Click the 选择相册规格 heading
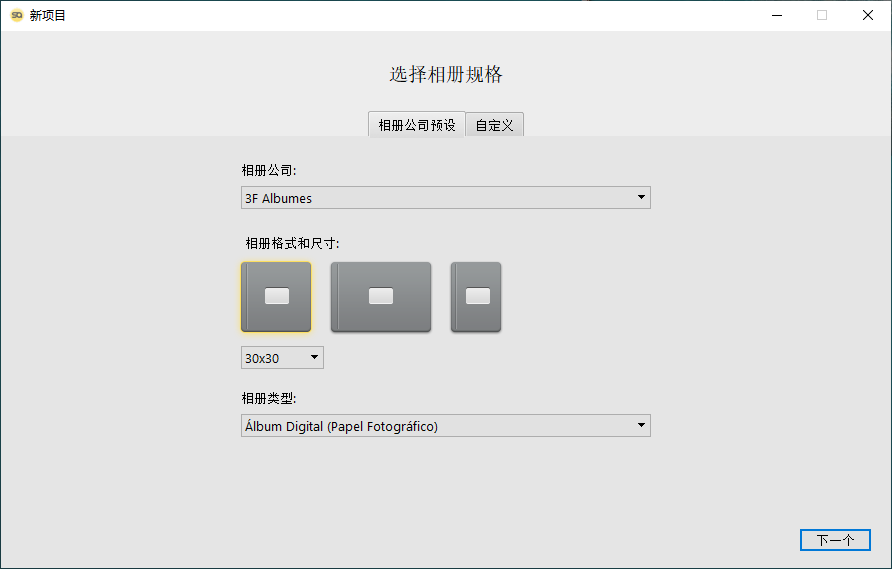This screenshot has height=569, width=892. pyautogui.click(x=446, y=75)
